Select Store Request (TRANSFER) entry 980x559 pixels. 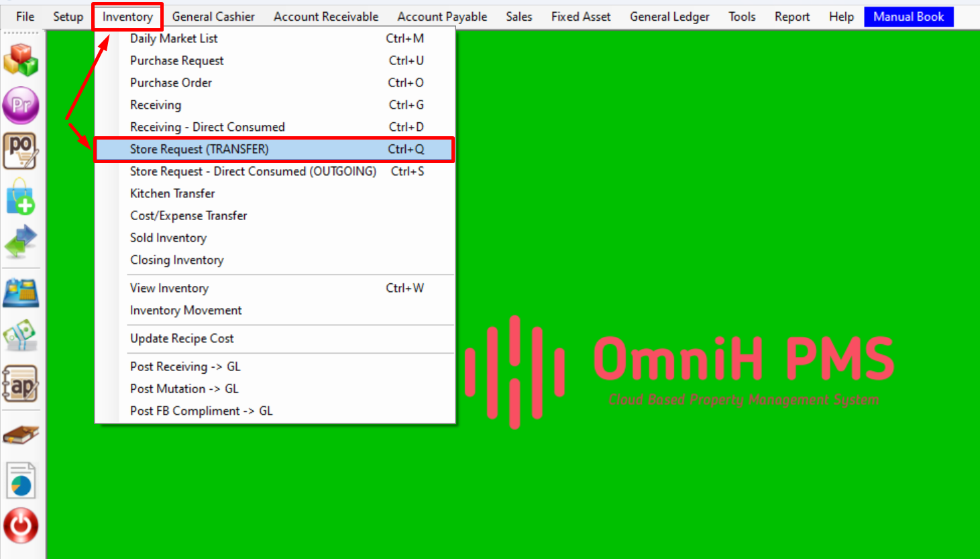click(x=275, y=149)
